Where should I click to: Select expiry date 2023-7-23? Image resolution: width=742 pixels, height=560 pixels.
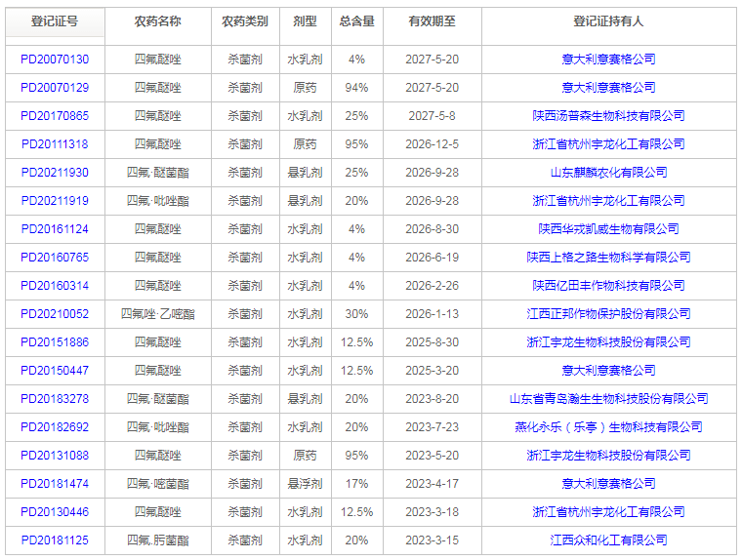[433, 427]
